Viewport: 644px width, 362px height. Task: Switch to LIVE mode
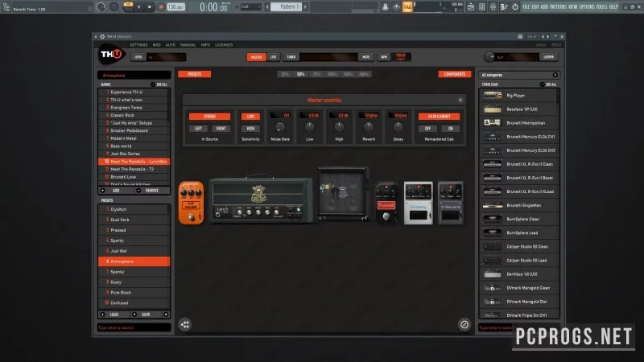[273, 57]
